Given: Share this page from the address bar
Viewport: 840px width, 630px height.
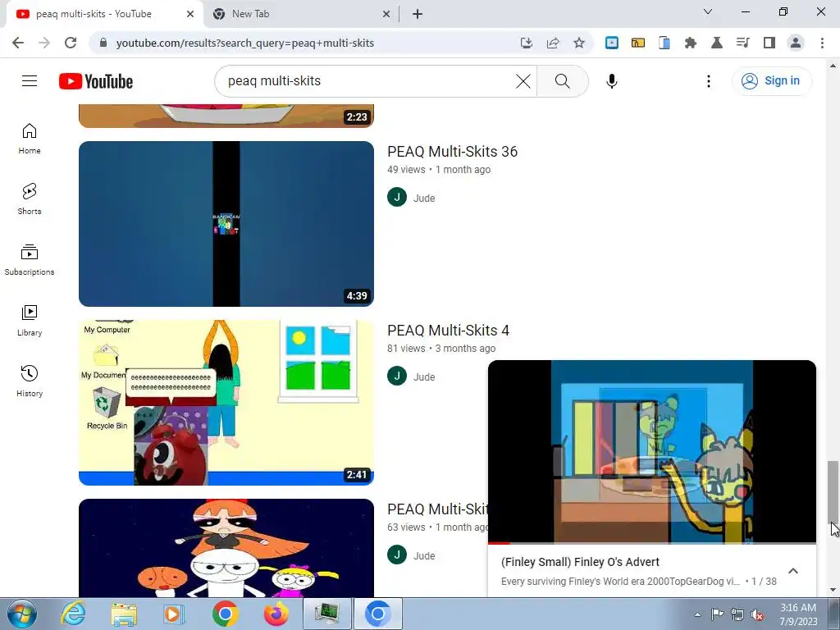Looking at the screenshot, I should pos(553,43).
